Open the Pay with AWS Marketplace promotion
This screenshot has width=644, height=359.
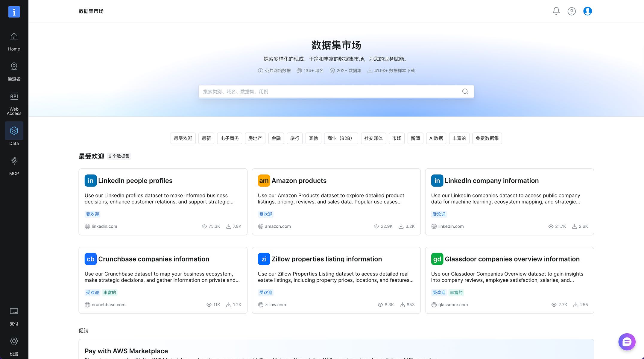click(336, 349)
